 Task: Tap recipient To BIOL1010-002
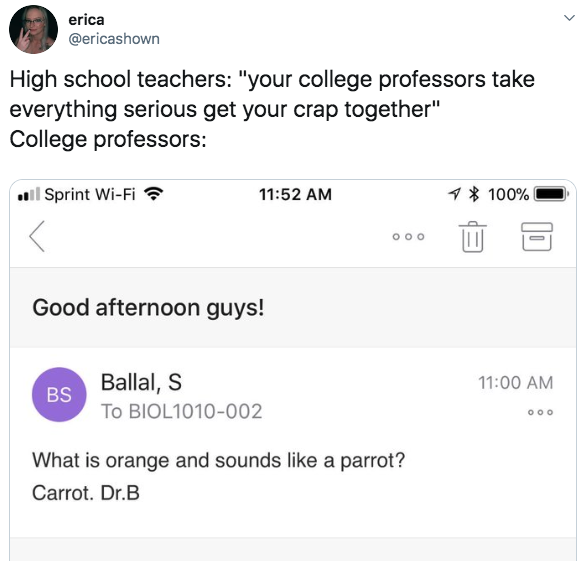click(x=182, y=411)
